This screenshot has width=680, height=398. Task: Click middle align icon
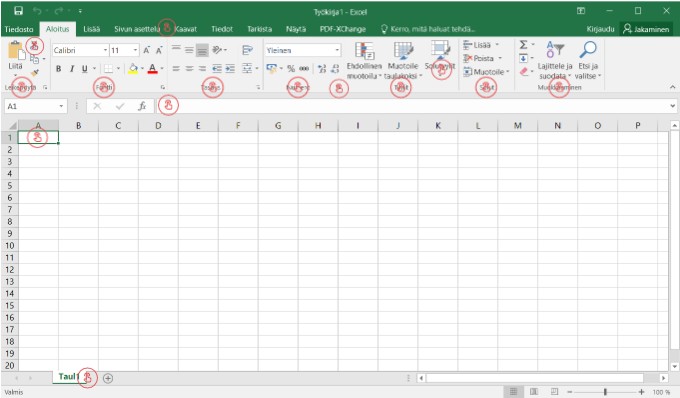pos(189,50)
